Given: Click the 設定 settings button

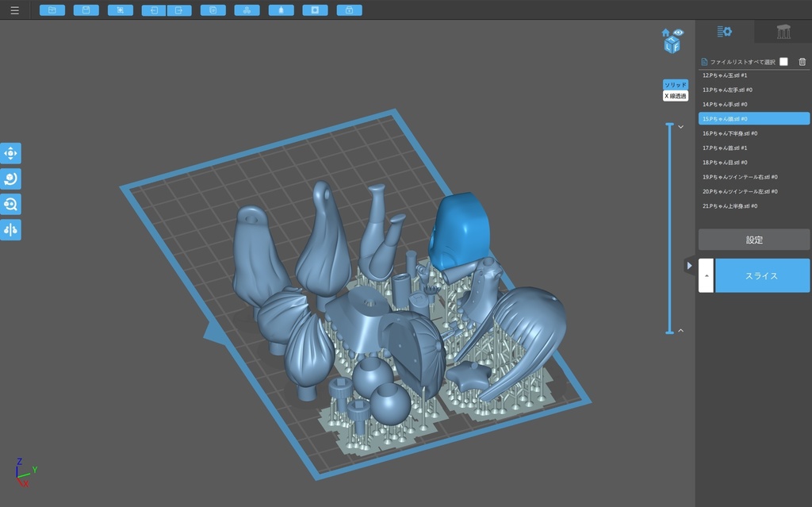Looking at the screenshot, I should (754, 240).
